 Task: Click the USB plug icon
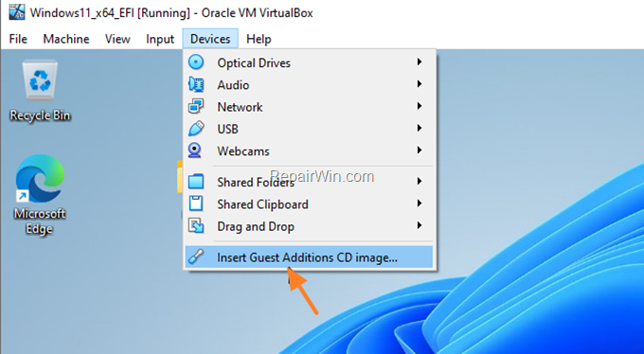pyautogui.click(x=196, y=129)
